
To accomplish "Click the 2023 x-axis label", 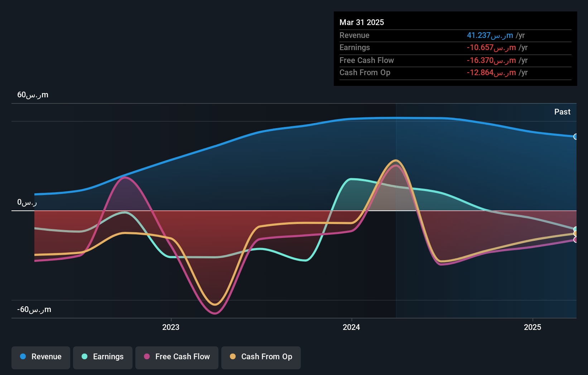I will 171,327.
